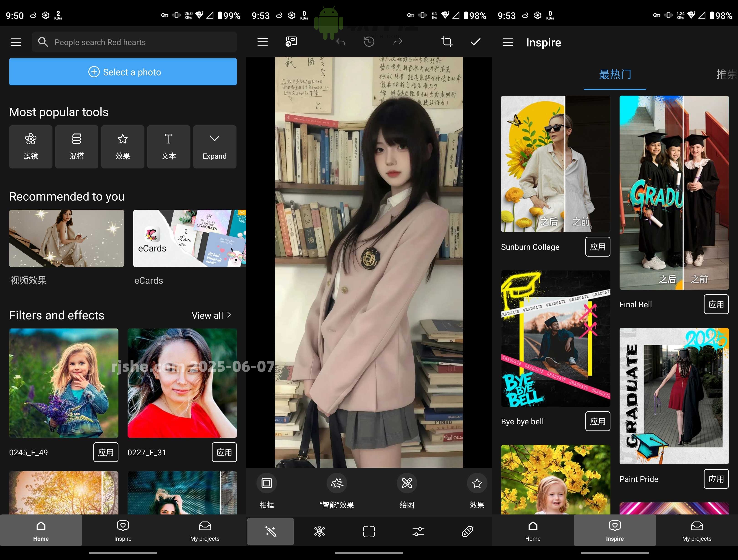
Task: Open the hamburger navigation menu
Action: [x=16, y=42]
